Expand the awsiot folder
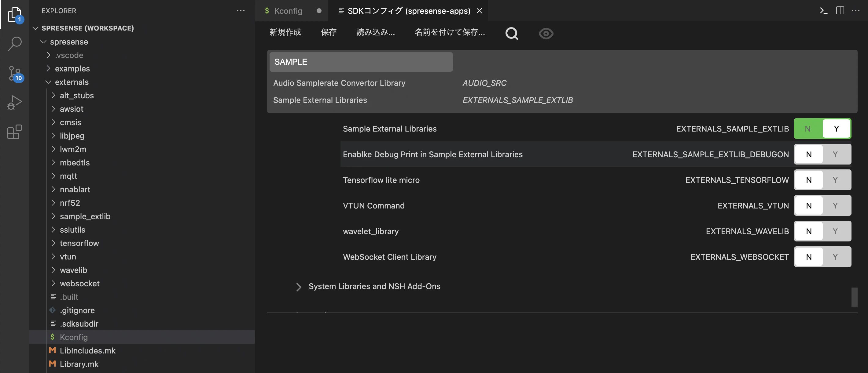 (53, 109)
